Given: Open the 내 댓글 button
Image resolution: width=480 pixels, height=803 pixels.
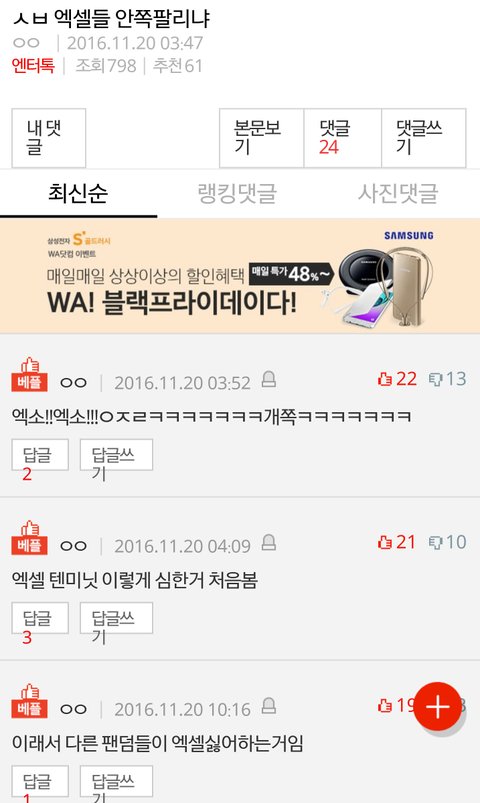Looking at the screenshot, I should [x=49, y=138].
